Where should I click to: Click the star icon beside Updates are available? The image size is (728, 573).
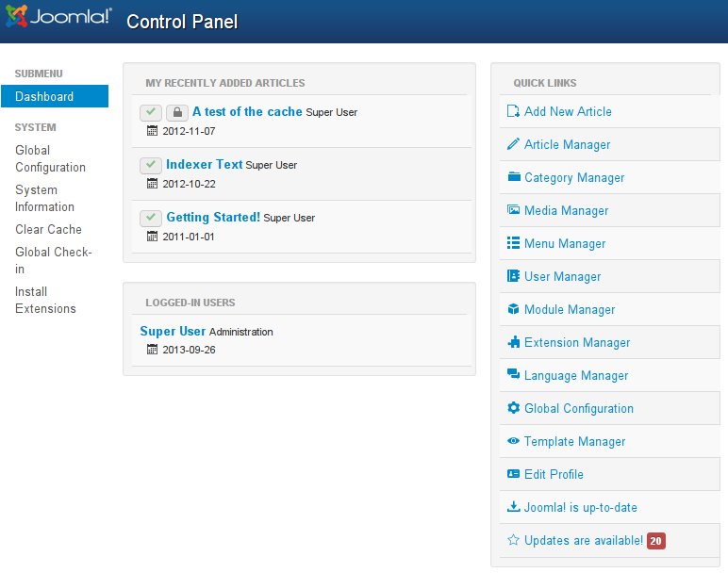pyautogui.click(x=513, y=540)
